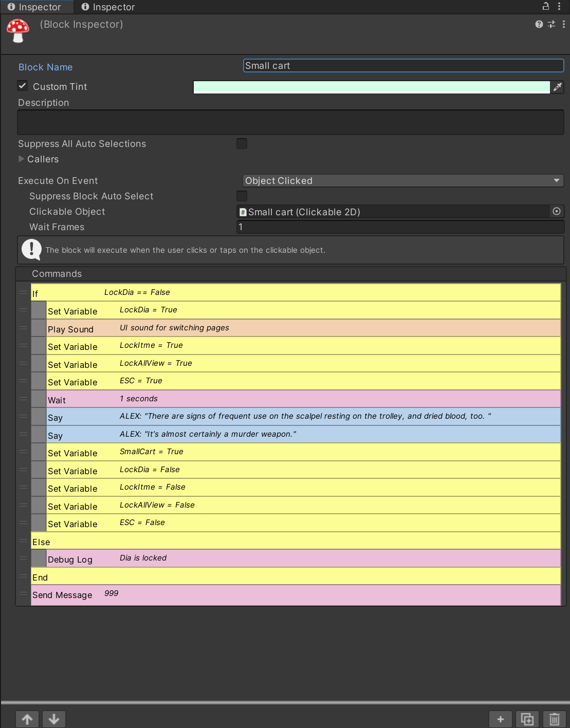570x728 pixels.
Task: Select Set Variable LockAllView = True command
Action: (x=303, y=363)
